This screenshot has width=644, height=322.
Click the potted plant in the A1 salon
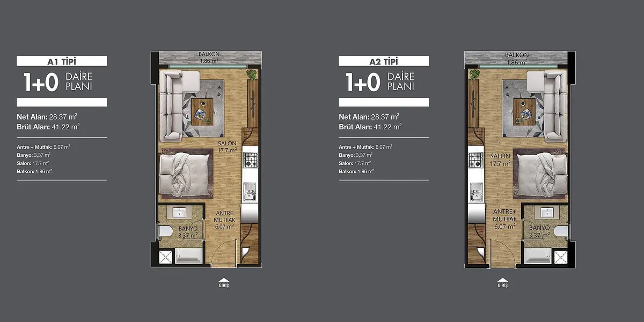(x=251, y=74)
